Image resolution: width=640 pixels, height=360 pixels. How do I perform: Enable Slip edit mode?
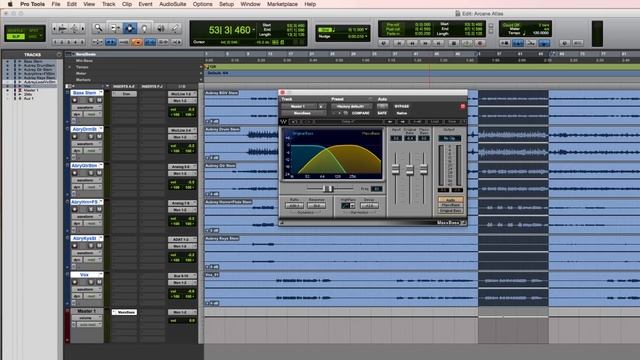(16, 37)
